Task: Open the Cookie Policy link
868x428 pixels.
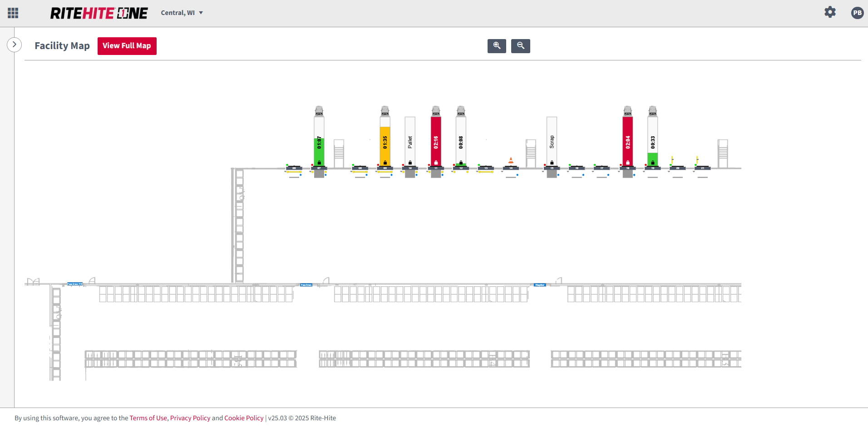Action: (243, 418)
